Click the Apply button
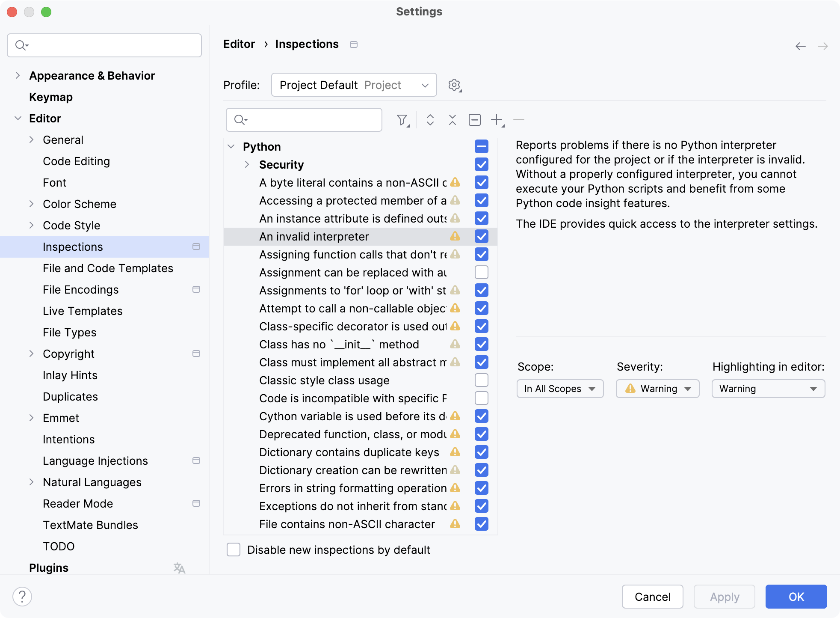 724,597
